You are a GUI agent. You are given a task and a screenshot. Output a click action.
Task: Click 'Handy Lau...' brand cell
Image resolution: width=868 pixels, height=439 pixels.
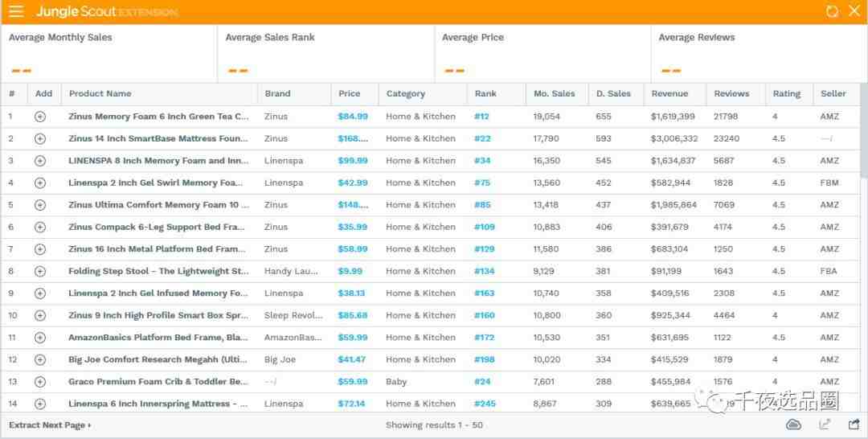(291, 271)
